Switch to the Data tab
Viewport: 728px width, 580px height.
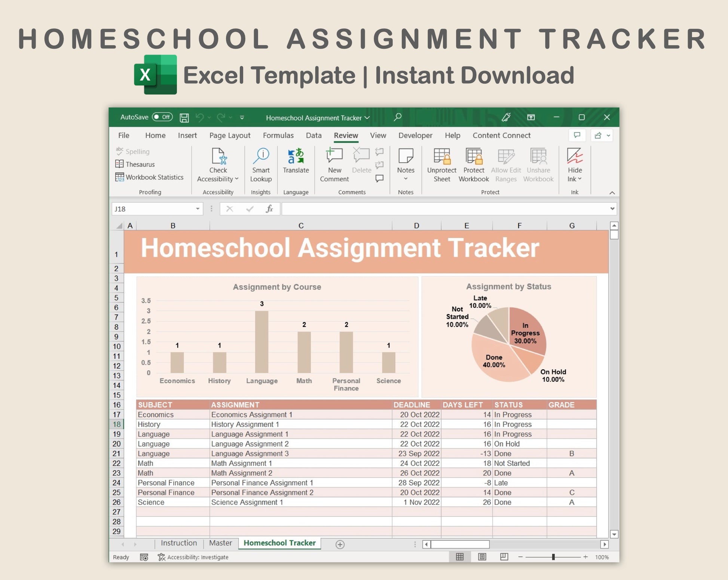(x=313, y=135)
